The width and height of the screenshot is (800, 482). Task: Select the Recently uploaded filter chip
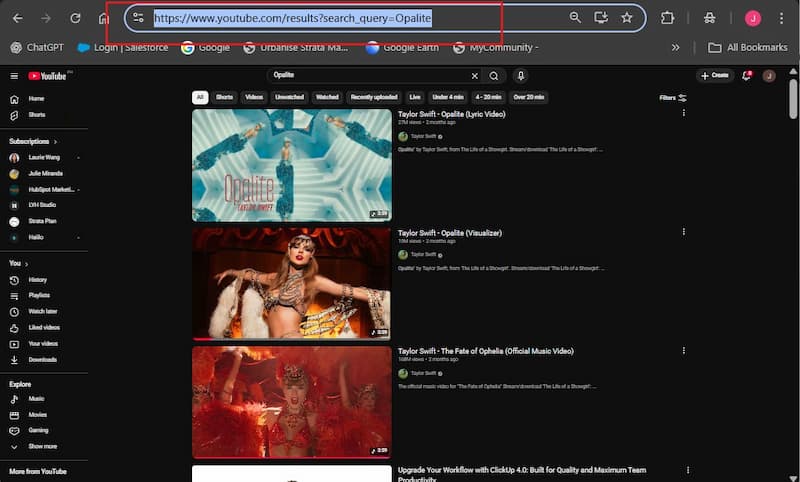coord(374,97)
